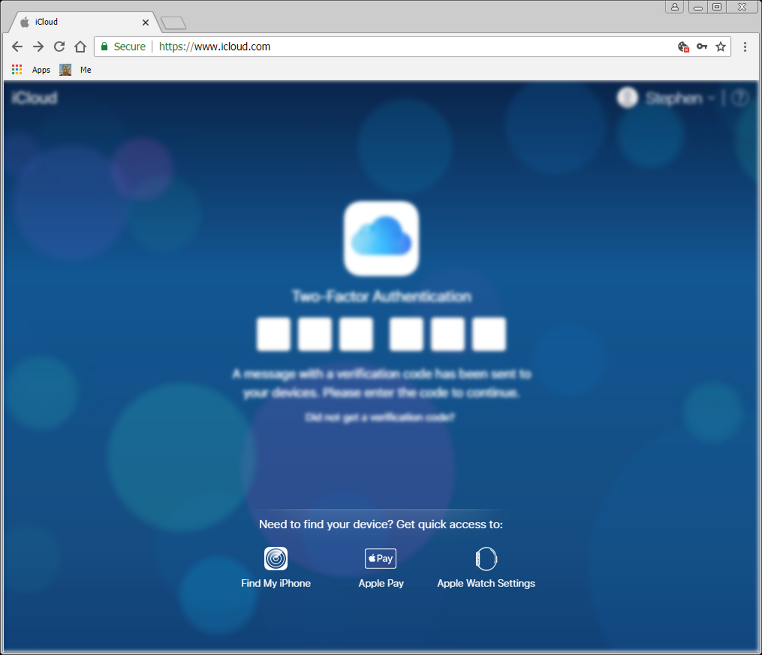Open the Apple Pay icon
This screenshot has height=655, width=762.
point(381,558)
